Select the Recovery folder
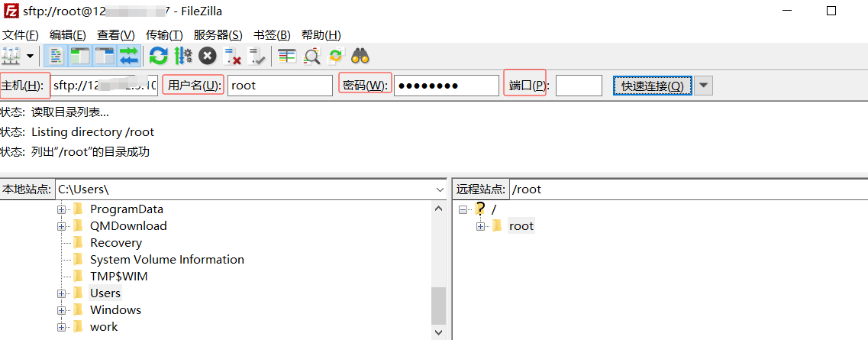The width and height of the screenshot is (868, 340). point(116,242)
